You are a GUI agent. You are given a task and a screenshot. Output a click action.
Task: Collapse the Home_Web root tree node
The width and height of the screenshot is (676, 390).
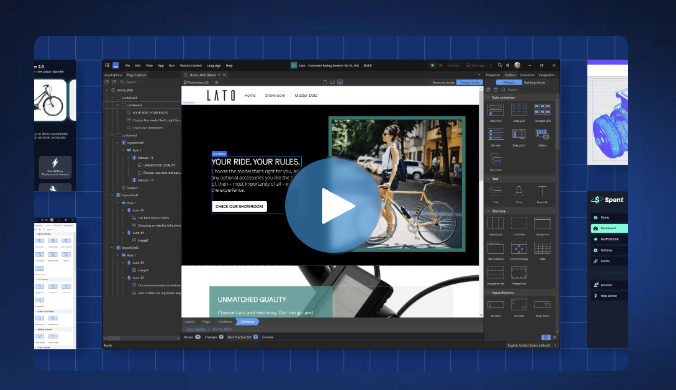107,90
